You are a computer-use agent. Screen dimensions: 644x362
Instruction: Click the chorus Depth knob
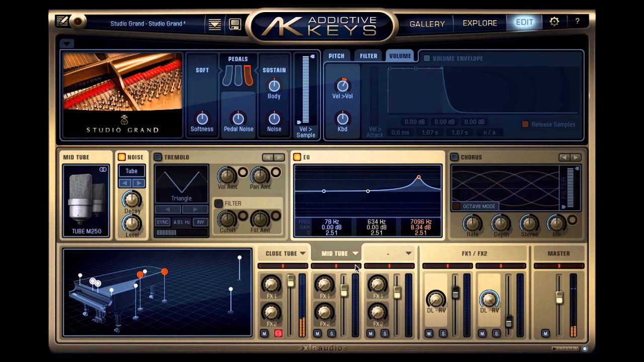501,223
